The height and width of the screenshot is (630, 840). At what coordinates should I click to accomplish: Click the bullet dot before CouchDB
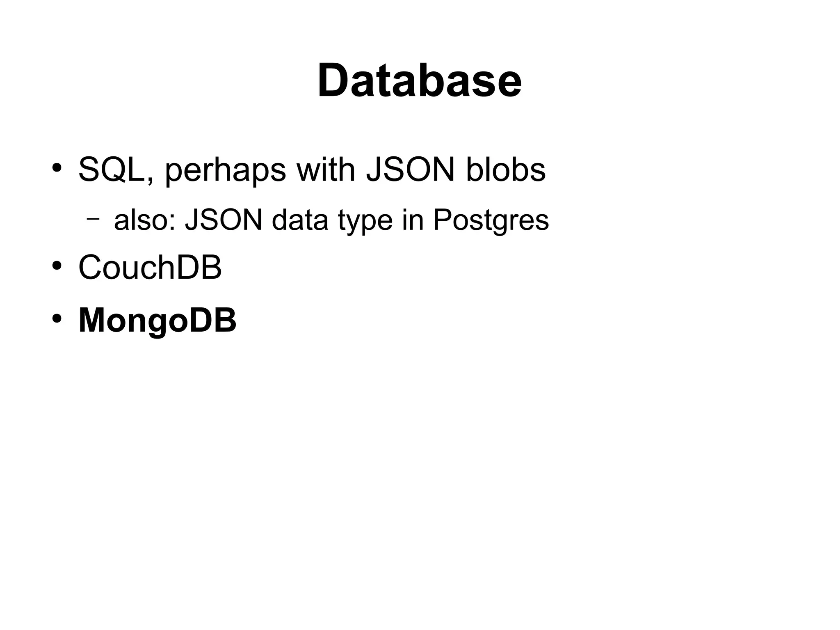tap(57, 266)
